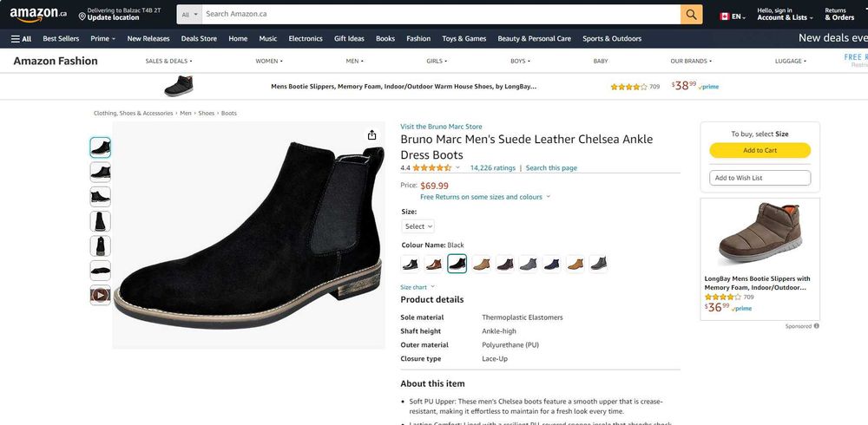
Task: Go to Best Sellers in nav bar
Action: pos(61,39)
